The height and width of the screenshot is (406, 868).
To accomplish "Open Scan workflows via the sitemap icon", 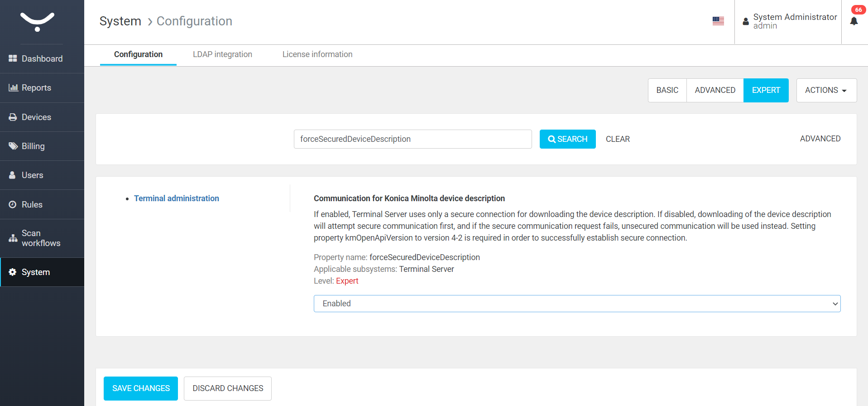I will tap(13, 238).
